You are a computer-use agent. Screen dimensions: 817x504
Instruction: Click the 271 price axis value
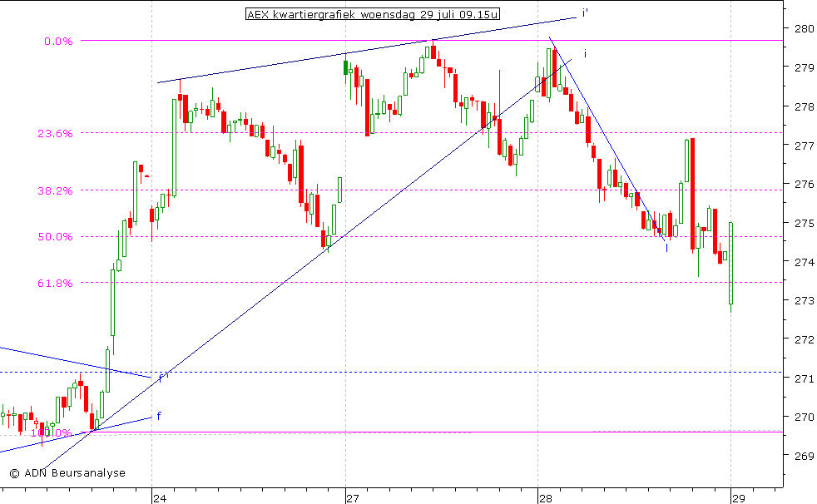804,378
